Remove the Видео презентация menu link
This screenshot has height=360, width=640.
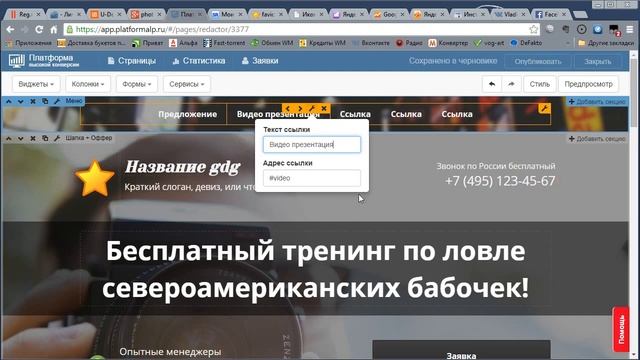pos(324,108)
